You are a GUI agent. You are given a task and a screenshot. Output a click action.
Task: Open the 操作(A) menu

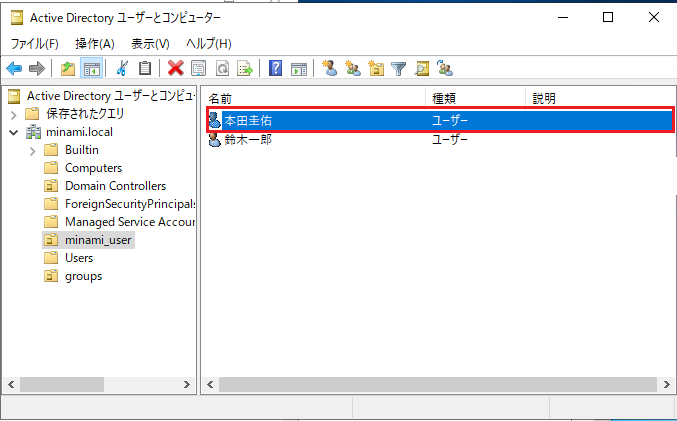pyautogui.click(x=95, y=44)
